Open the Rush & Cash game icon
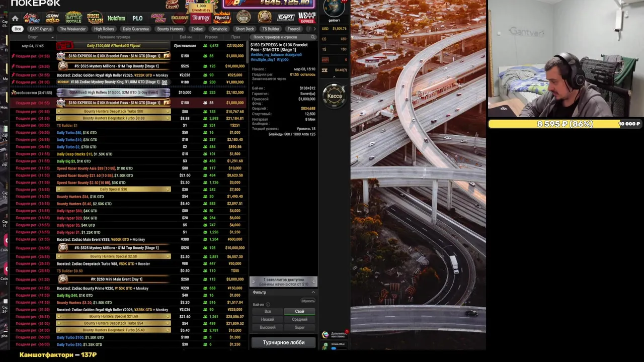Screen dimensions: 644x362 pos(95,18)
